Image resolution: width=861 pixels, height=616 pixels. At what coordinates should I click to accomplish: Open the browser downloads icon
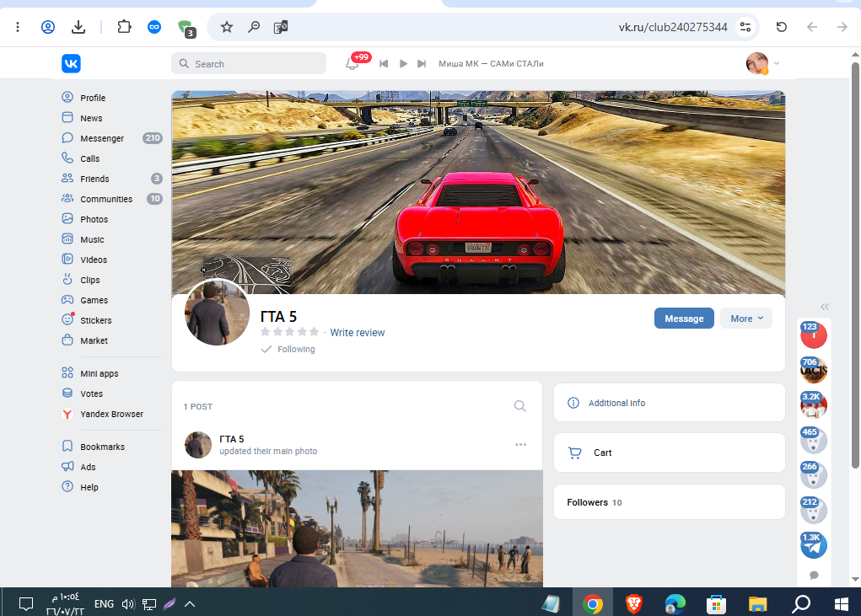(x=78, y=27)
